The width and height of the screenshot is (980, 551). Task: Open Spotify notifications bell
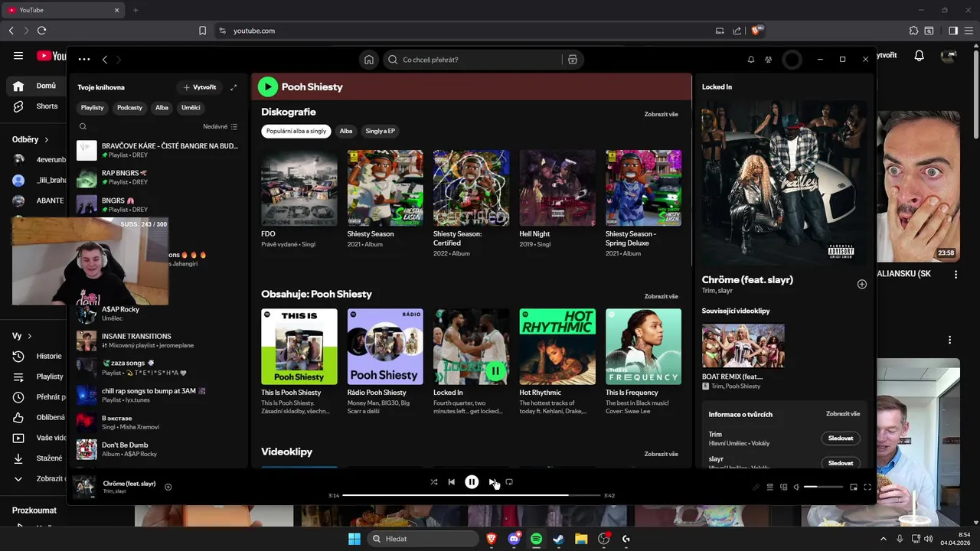coord(751,60)
